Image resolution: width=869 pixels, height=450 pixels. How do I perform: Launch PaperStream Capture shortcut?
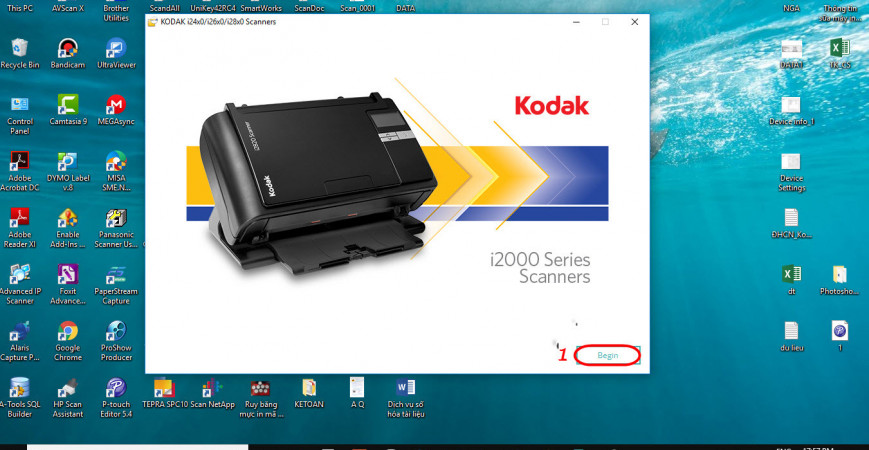pos(116,285)
